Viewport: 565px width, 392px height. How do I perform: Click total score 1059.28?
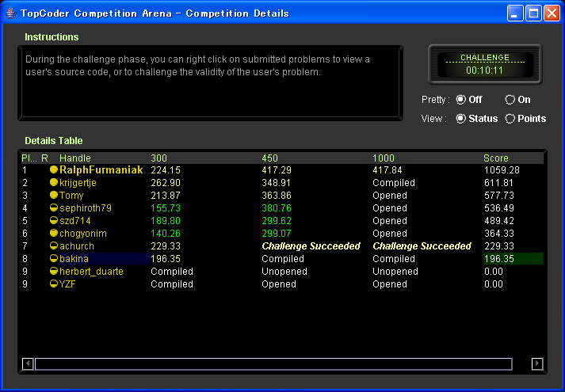[x=502, y=170]
